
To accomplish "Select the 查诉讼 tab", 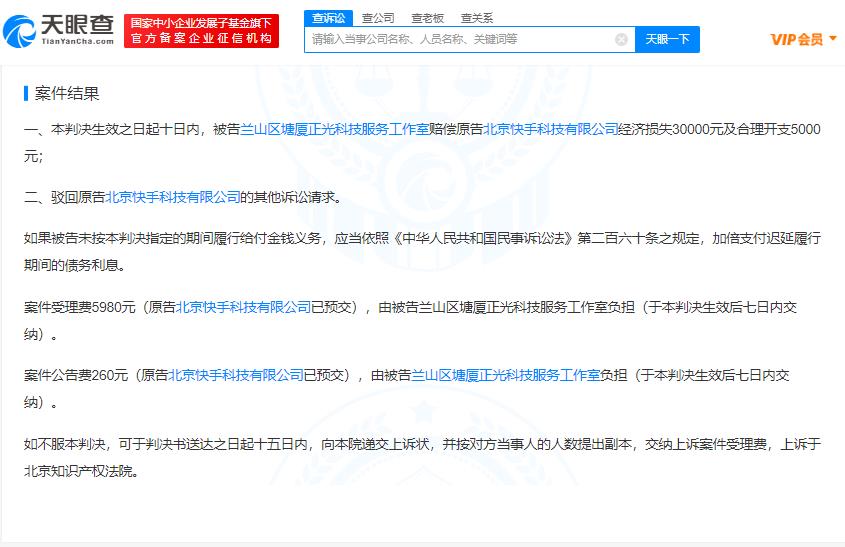I will [328, 18].
